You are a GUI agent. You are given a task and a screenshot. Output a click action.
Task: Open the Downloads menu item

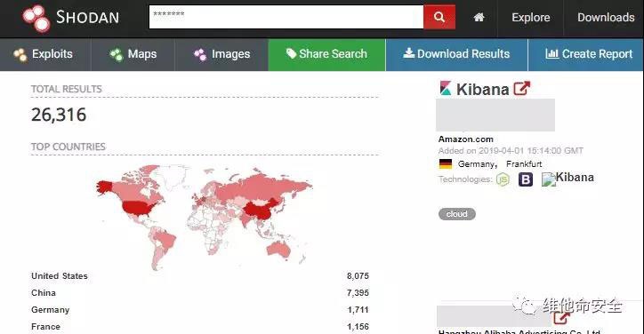click(x=606, y=17)
